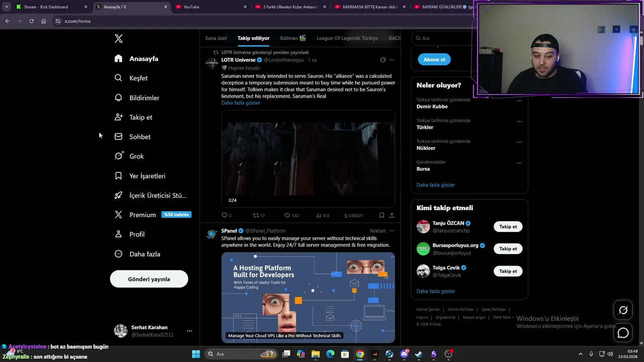
Task: Share the LOTR Universe post
Action: [392, 215]
